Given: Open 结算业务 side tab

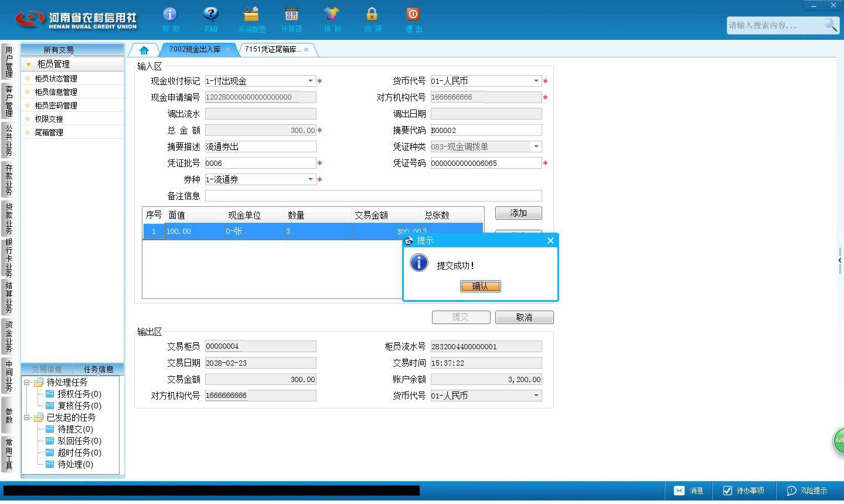Looking at the screenshot, I should coord(8,298).
